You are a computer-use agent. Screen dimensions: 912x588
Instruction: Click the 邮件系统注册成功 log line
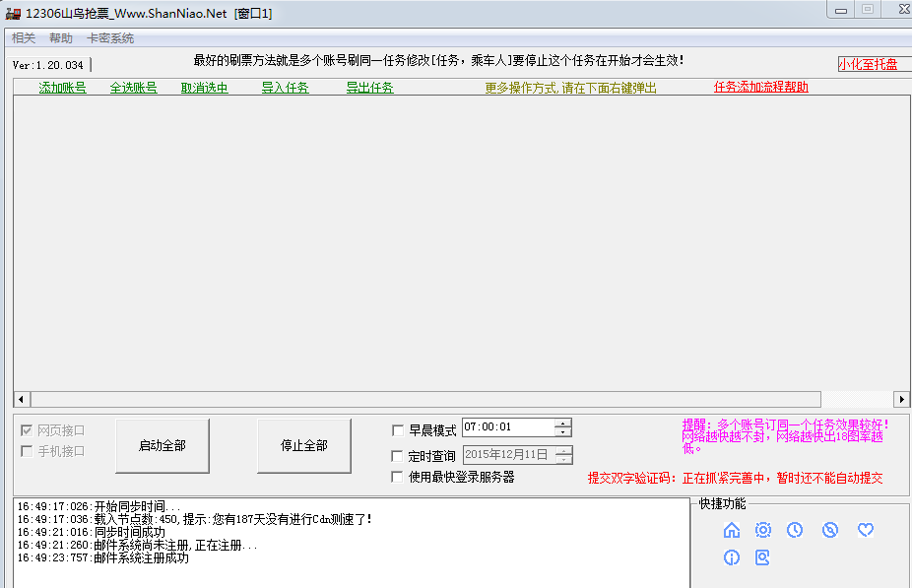point(103,557)
